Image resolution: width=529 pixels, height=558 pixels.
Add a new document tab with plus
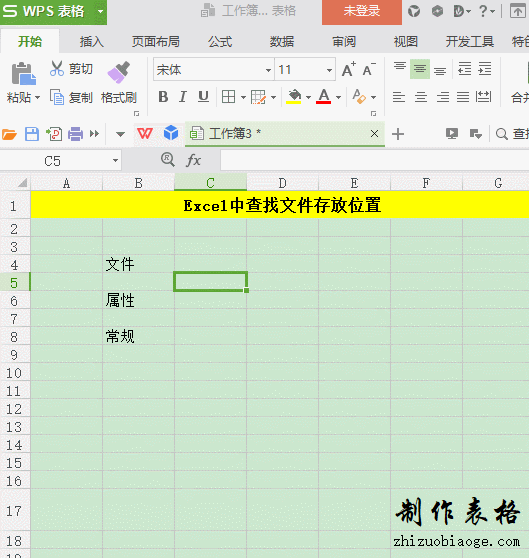click(398, 134)
